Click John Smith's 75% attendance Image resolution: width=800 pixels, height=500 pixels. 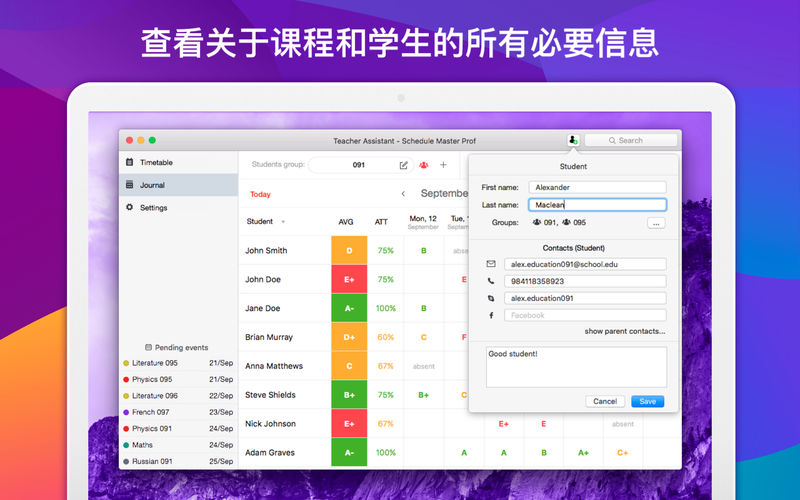pyautogui.click(x=386, y=251)
